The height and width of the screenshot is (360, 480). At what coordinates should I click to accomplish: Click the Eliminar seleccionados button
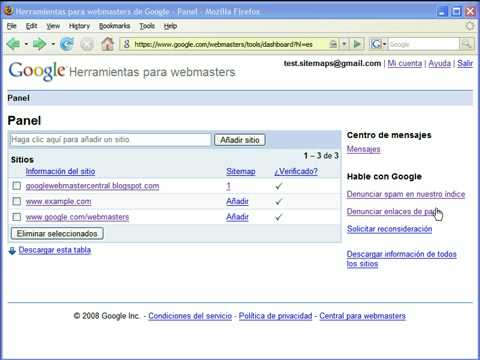[57, 234]
